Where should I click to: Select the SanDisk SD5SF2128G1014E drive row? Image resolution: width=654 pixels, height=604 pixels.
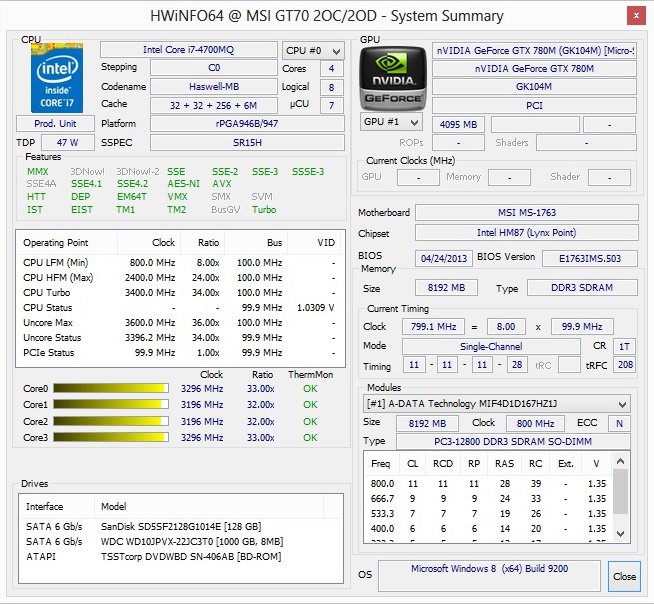pos(180,526)
